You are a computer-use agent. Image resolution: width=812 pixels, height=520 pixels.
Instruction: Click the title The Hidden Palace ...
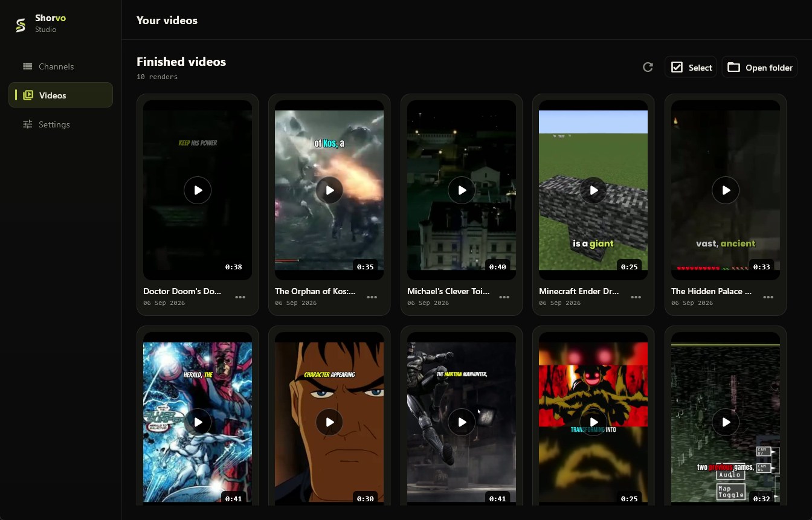[x=711, y=291]
